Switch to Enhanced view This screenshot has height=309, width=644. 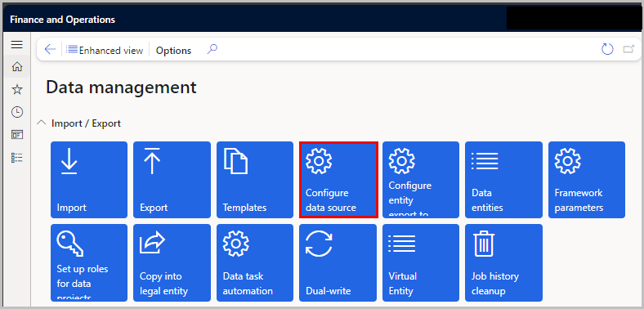105,50
